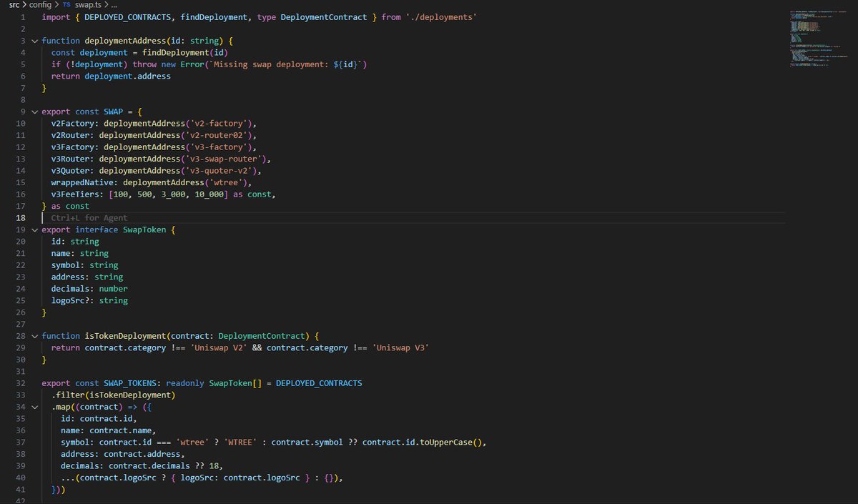This screenshot has width=858, height=504.
Task: Click the 'Uniswap V2' string literal
Action: 219,347
